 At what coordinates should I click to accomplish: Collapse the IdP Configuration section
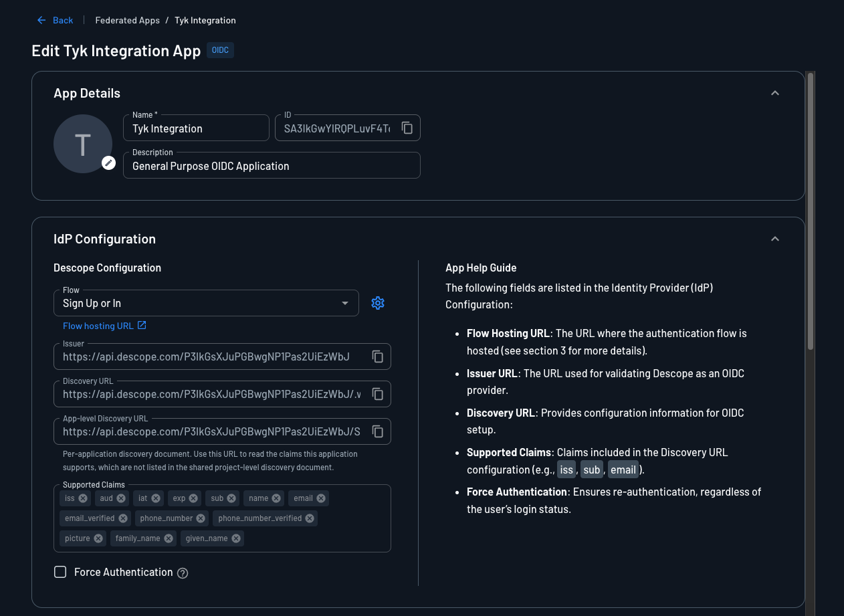tap(775, 239)
